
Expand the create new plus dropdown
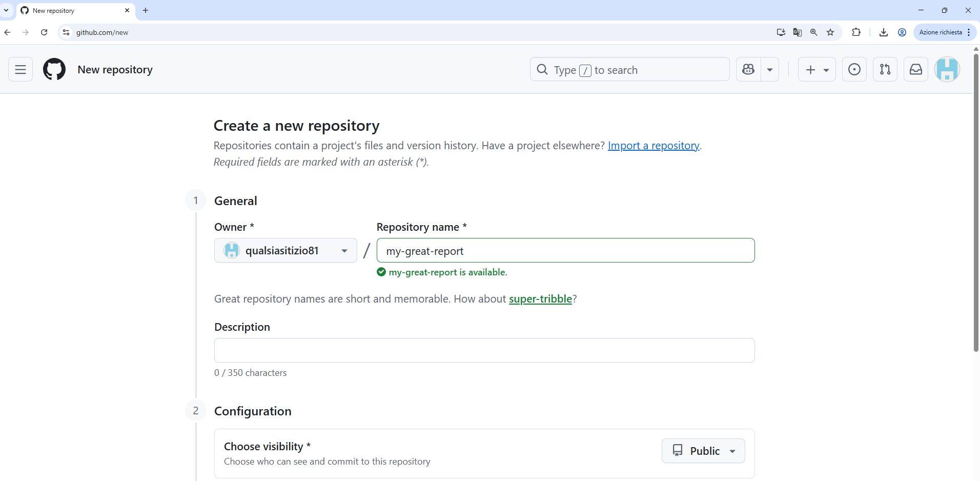[825, 69]
